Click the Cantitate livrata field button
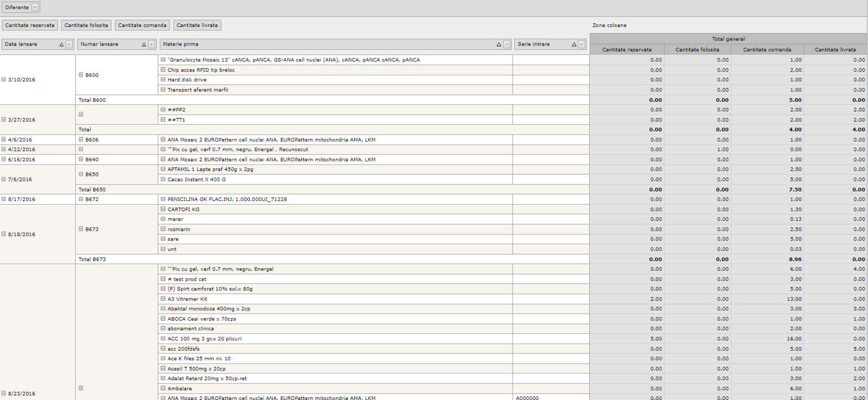 coord(197,26)
